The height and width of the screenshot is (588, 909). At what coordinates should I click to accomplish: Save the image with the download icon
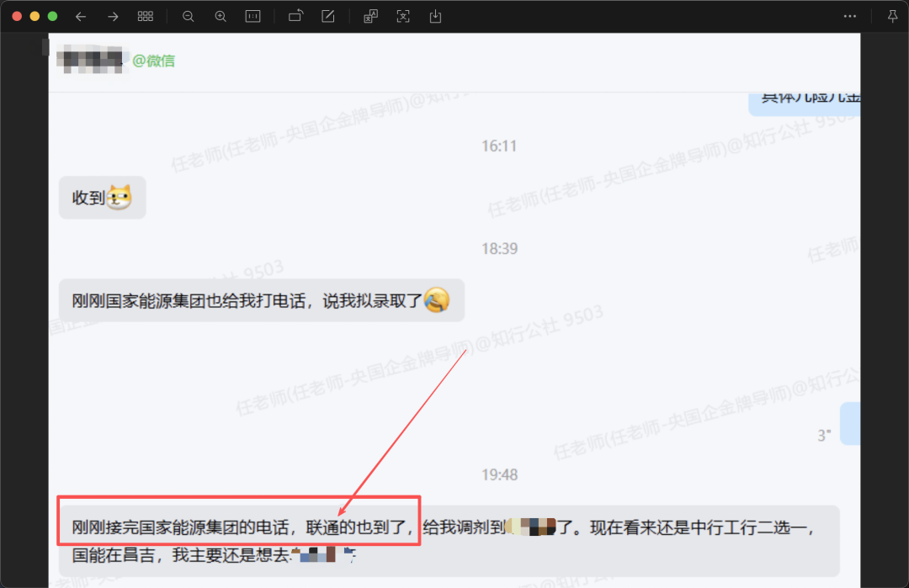435,17
